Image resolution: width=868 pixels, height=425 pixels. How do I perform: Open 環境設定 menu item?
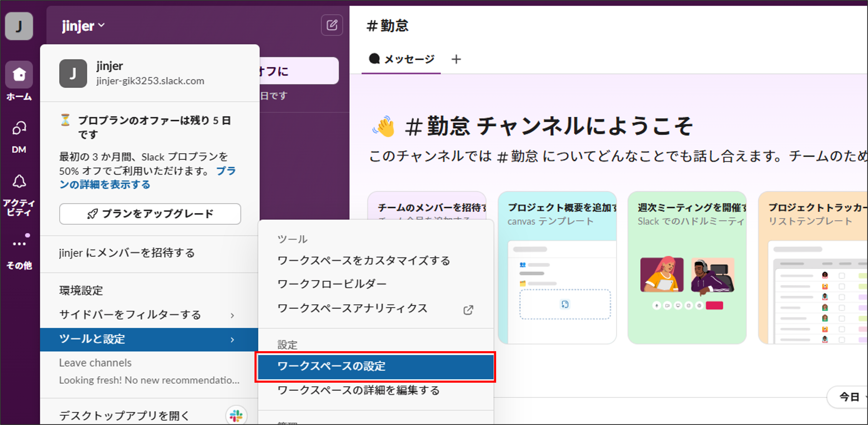click(149, 291)
